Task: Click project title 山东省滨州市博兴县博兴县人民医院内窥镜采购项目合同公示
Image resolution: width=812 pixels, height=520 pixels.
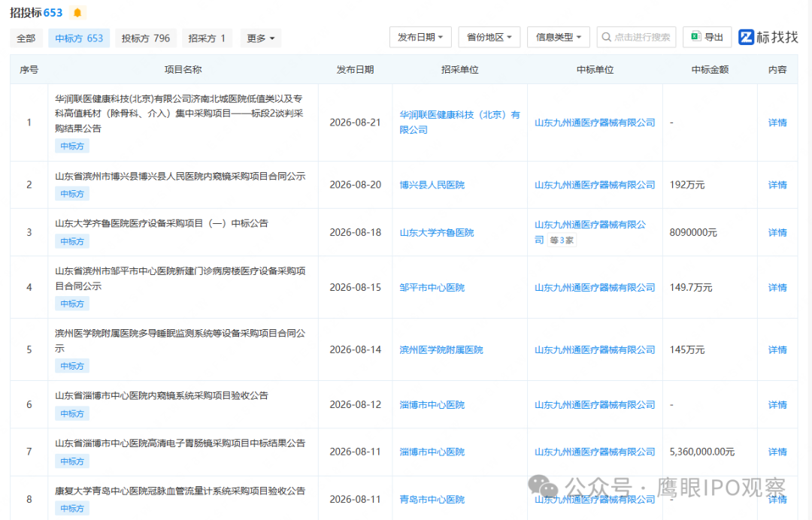Action: click(x=180, y=176)
